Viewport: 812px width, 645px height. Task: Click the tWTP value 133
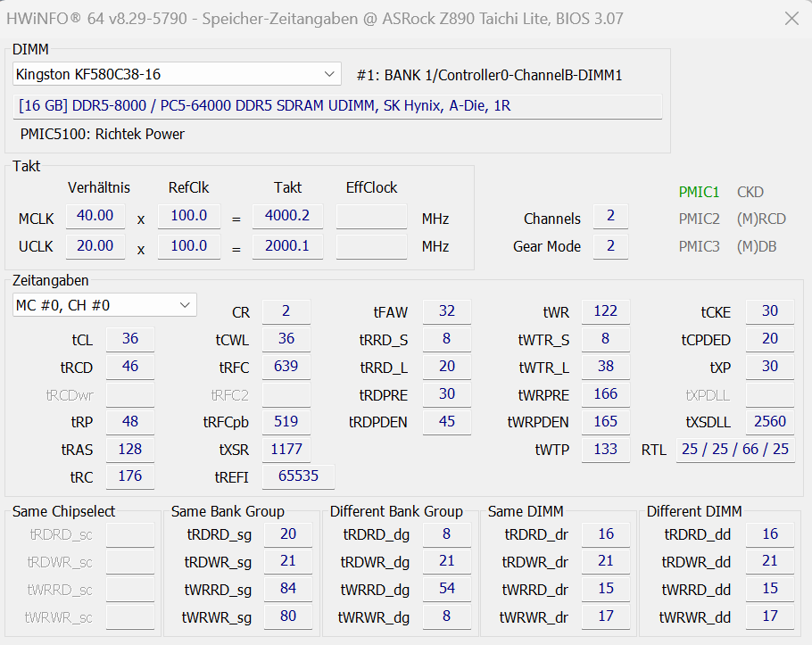pos(605,450)
